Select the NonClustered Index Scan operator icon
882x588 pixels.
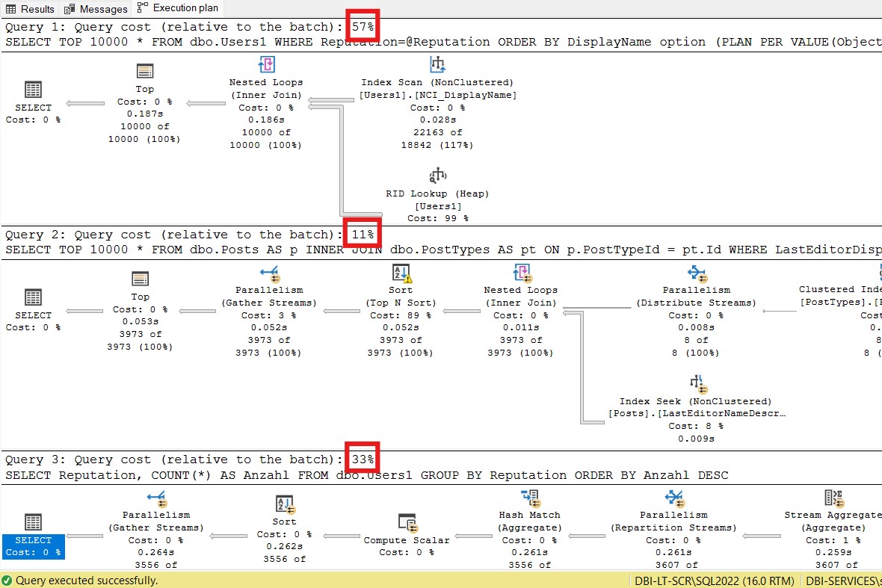tap(437, 64)
